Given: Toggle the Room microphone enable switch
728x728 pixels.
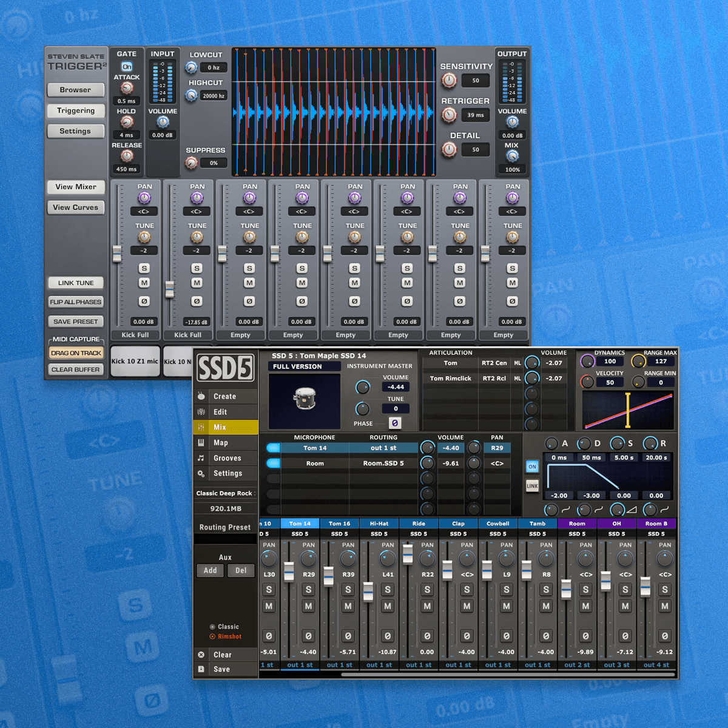Looking at the screenshot, I should [x=273, y=463].
